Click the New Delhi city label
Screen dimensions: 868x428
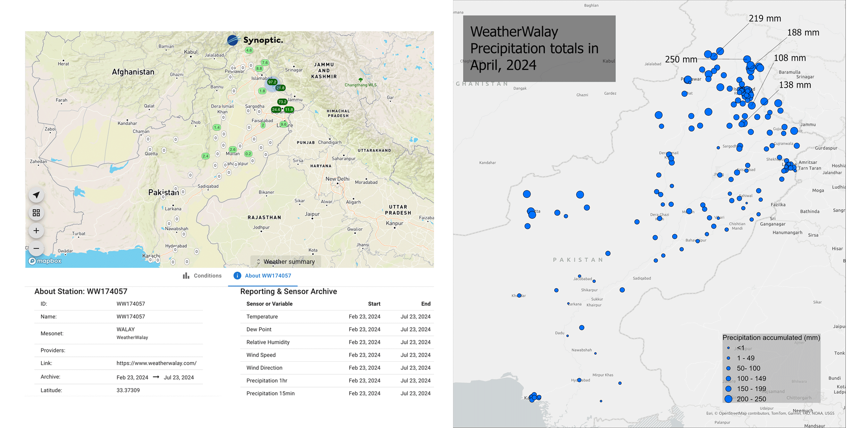337,179
